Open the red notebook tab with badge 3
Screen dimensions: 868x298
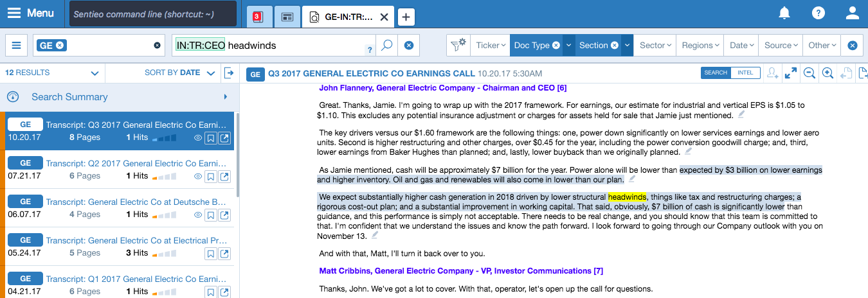coord(258,17)
